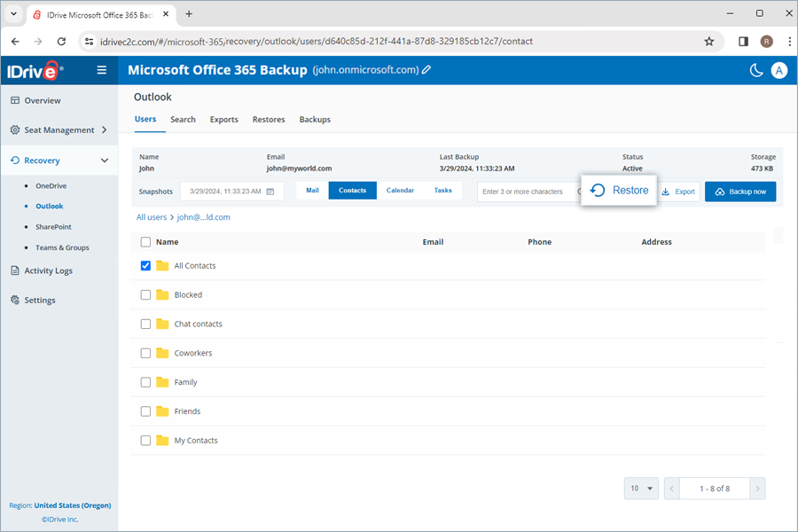
Task: Check the Family contacts folder
Action: [145, 382]
